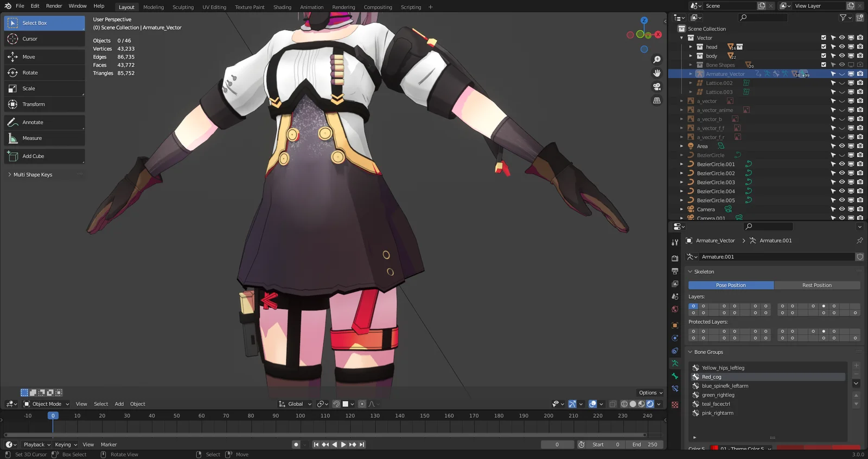Uncheck the head collection exclude checkbox
The image size is (868, 459).
point(824,47)
